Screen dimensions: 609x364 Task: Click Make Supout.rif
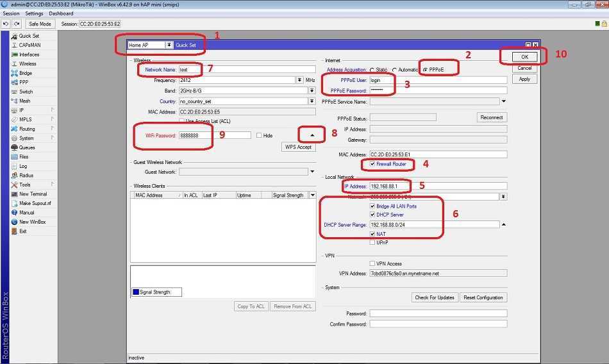35,203
